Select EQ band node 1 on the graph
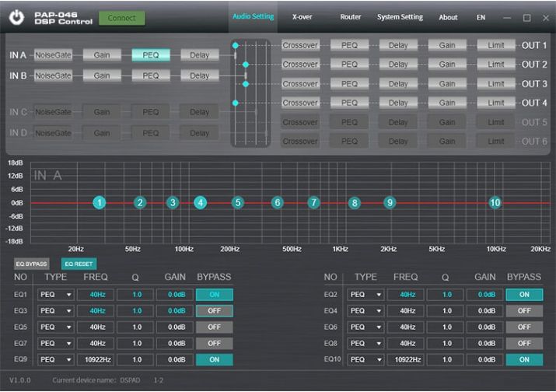Viewport: 556px width, 392px height. [x=100, y=202]
